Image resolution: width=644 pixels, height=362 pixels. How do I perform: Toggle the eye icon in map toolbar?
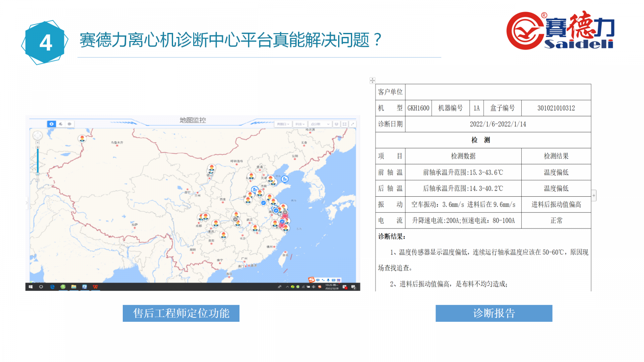69,124
